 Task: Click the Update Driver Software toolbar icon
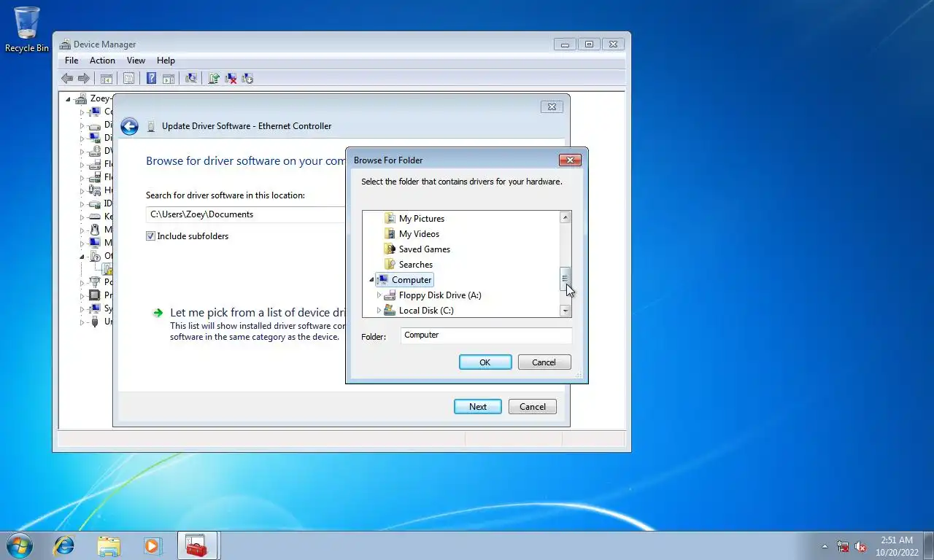(214, 79)
